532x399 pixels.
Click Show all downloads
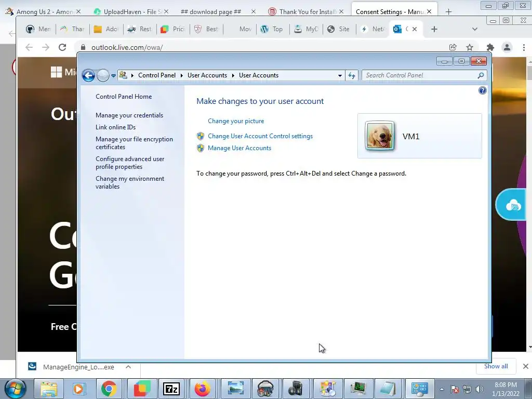(x=496, y=366)
